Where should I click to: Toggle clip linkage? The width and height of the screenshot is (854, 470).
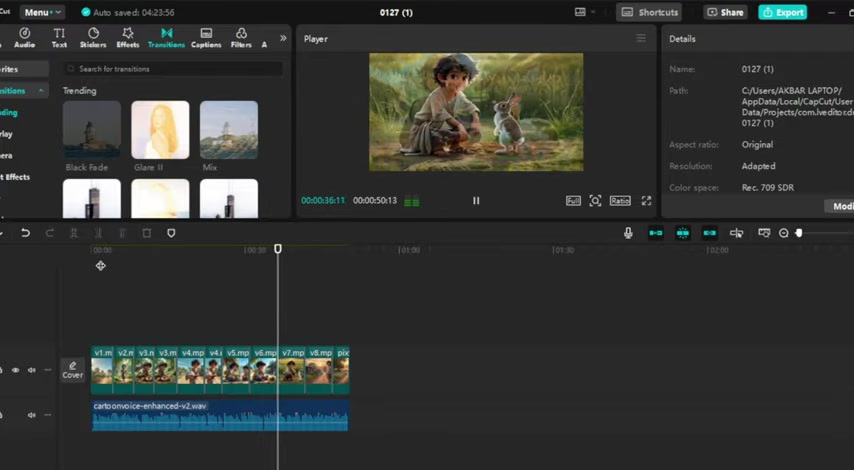(709, 233)
